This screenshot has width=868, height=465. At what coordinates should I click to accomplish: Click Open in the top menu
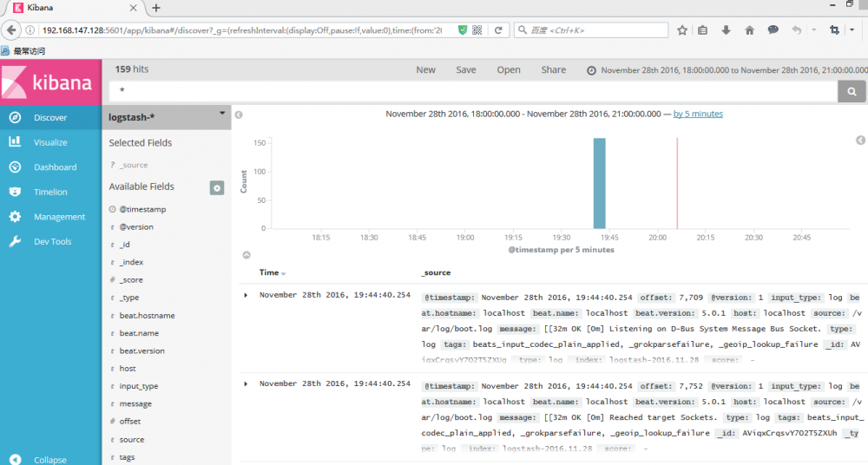pos(508,69)
